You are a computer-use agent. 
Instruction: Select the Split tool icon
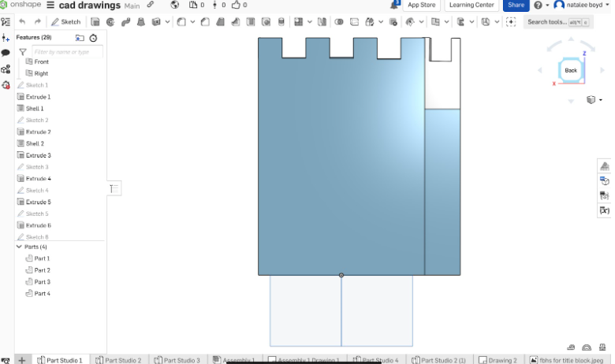[354, 22]
